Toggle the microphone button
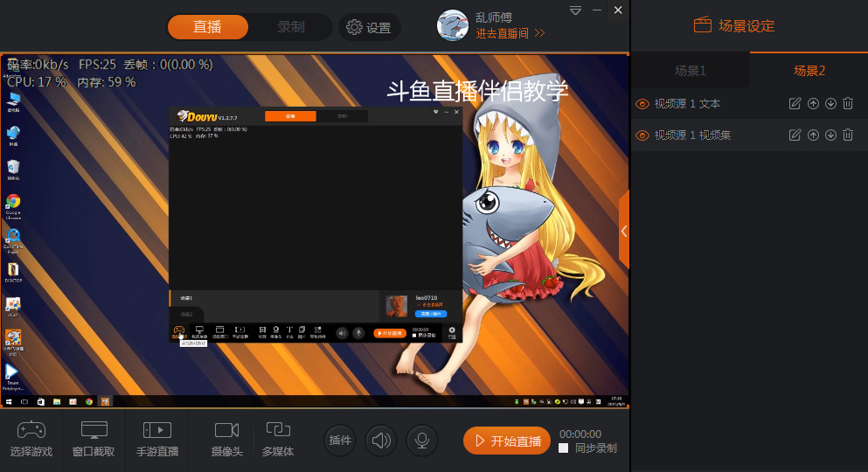Image resolution: width=868 pixels, height=472 pixels. [x=422, y=441]
